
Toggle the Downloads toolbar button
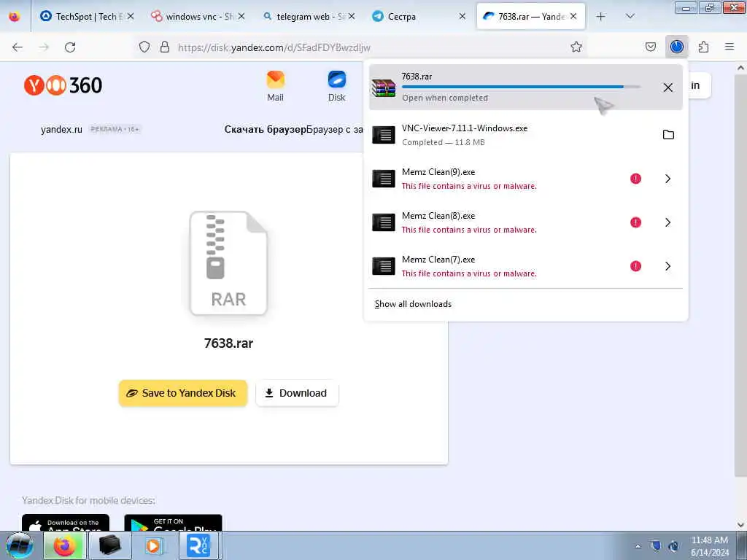pos(677,47)
